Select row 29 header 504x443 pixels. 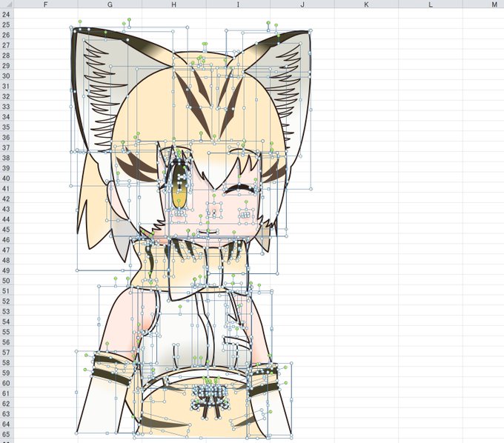pos(7,66)
